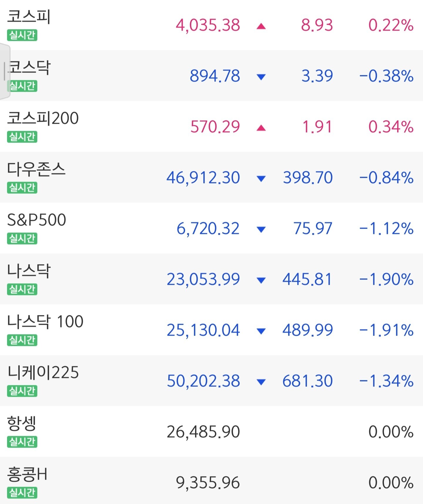Open the 홍콩H index entry

click(x=27, y=474)
